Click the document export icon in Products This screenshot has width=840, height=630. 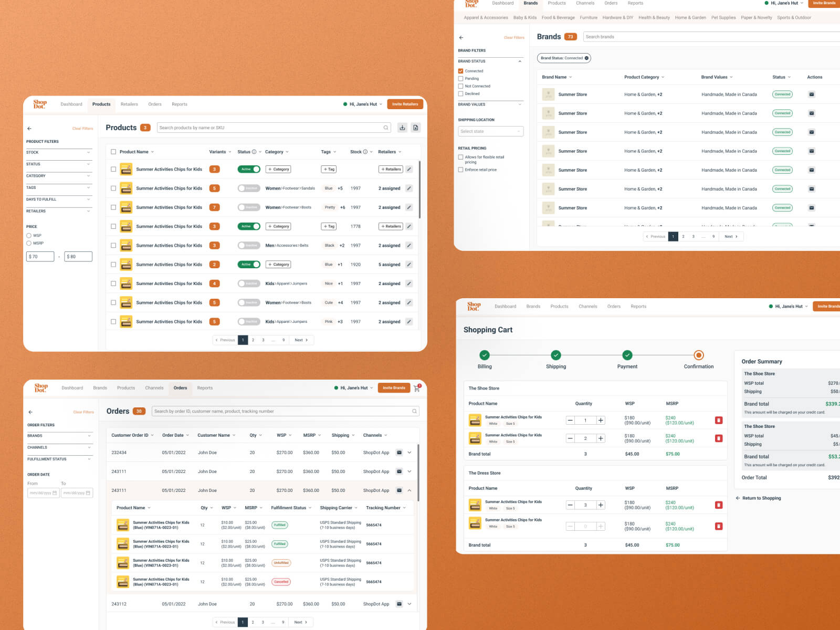point(415,128)
